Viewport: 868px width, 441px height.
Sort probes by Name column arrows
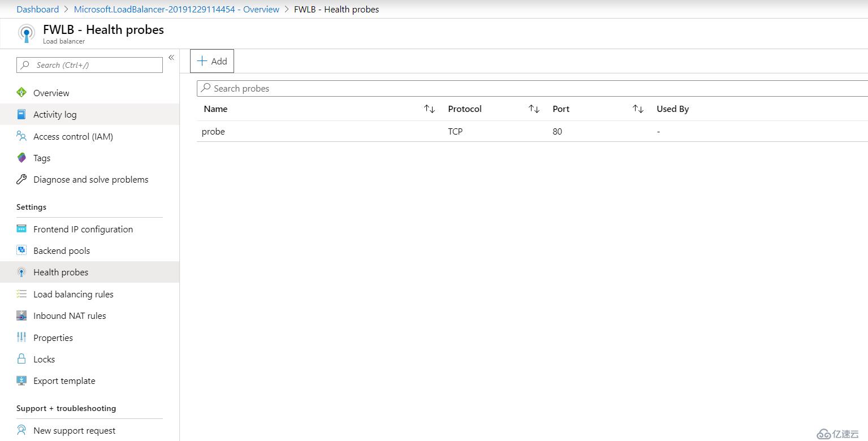tap(430, 109)
